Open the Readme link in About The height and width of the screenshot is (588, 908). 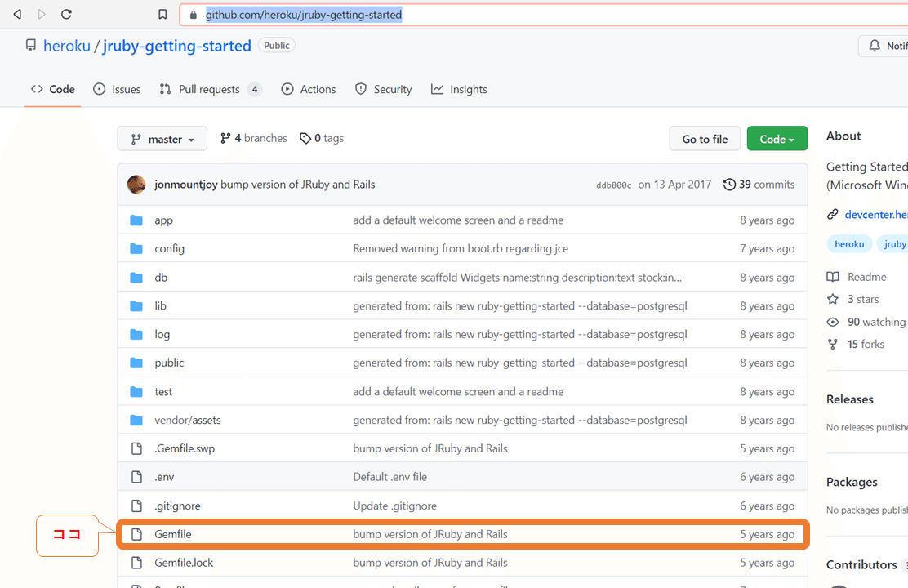click(867, 277)
